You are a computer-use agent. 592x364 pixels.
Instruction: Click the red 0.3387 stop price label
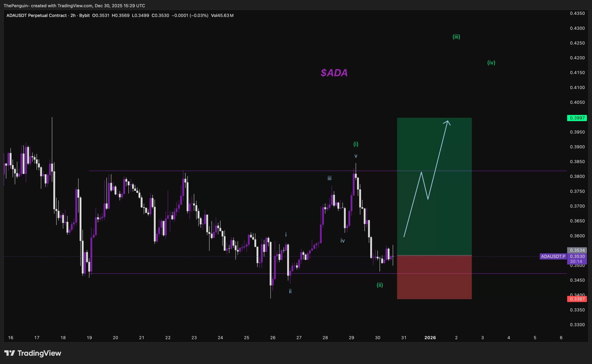pos(577,299)
